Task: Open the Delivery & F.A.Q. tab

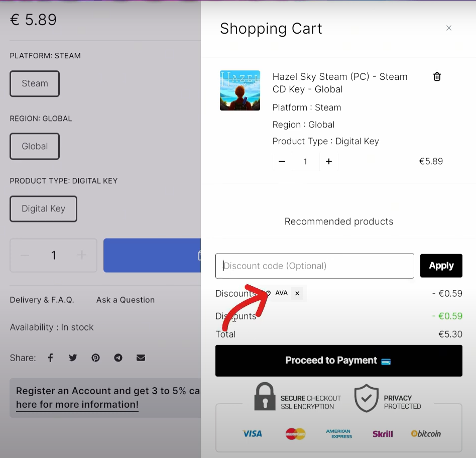Action: pos(42,300)
